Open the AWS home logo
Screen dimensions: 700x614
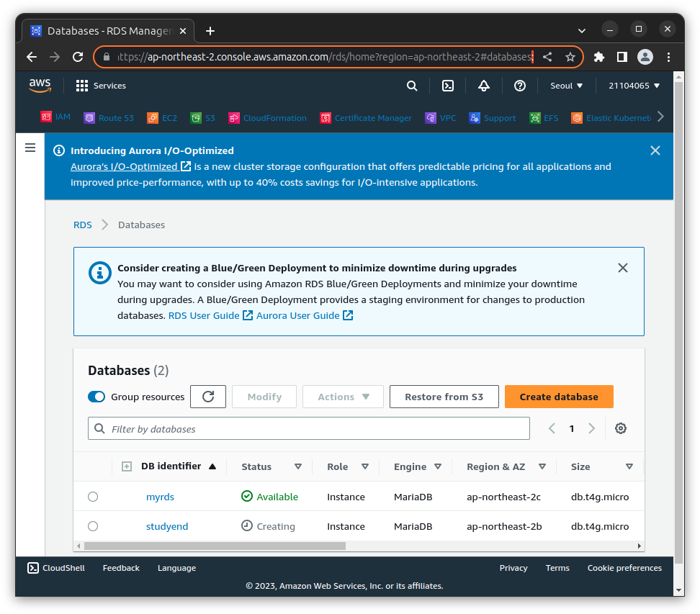click(x=40, y=85)
